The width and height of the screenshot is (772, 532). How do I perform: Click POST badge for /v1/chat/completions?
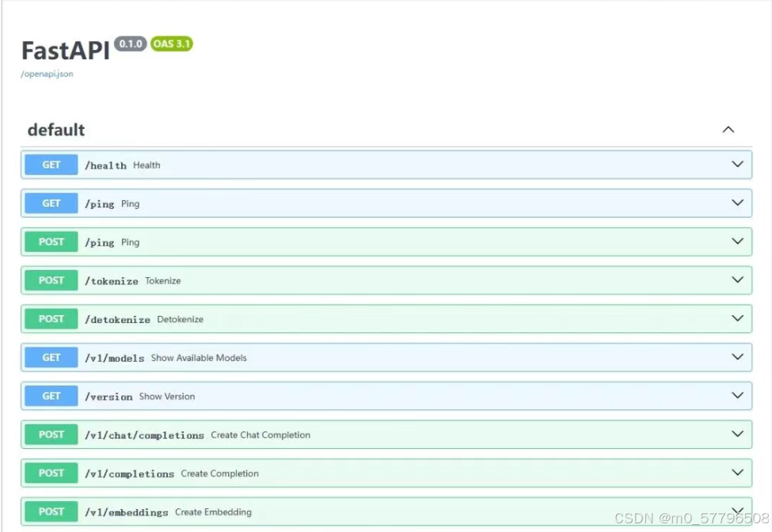tap(51, 435)
